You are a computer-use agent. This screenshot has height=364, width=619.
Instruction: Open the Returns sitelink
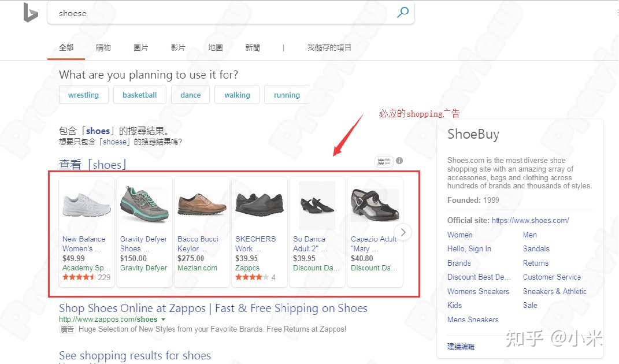pos(536,263)
